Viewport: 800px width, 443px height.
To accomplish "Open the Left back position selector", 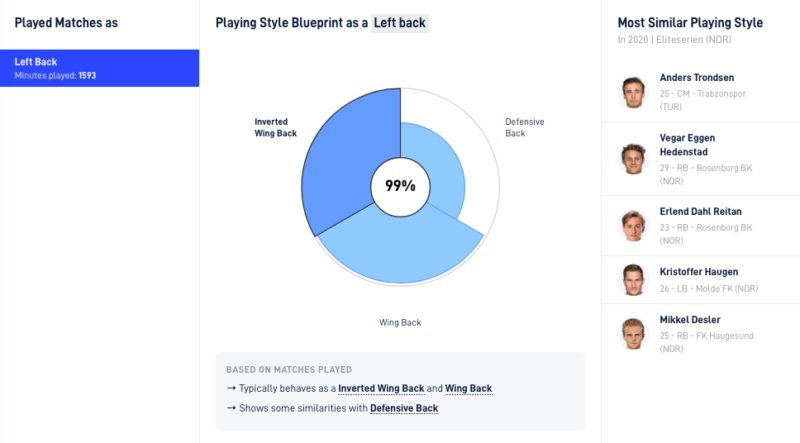I will point(399,23).
